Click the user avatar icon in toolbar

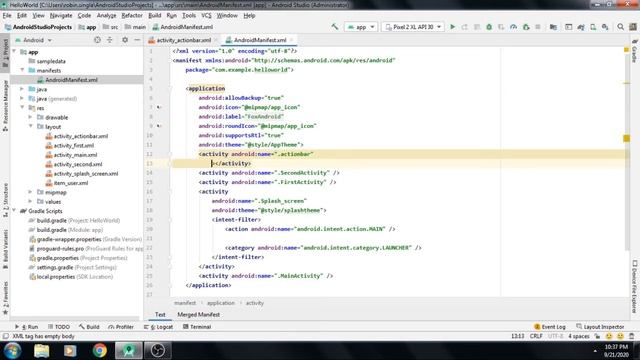[633, 27]
